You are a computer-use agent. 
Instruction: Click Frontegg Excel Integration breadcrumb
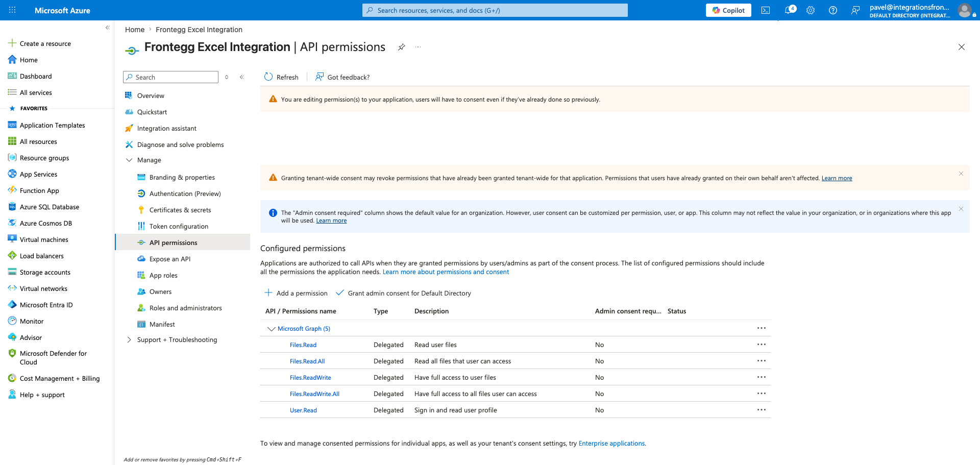pyautogui.click(x=199, y=30)
